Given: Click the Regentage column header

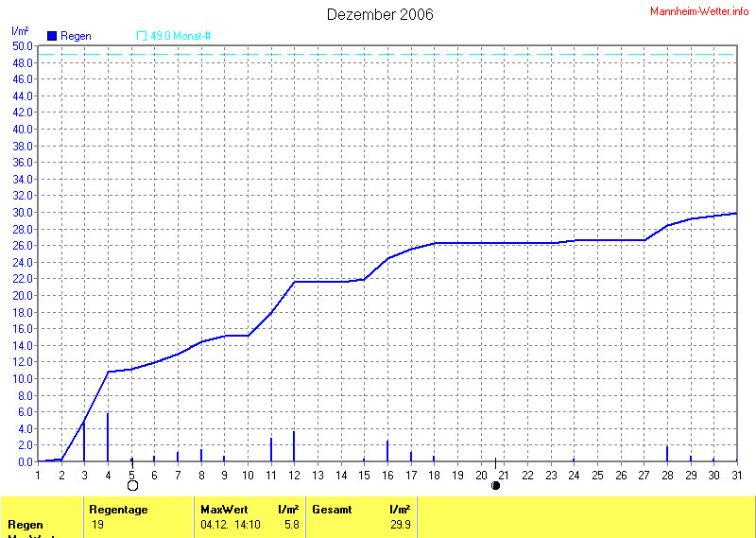Looking at the screenshot, I should pyautogui.click(x=118, y=510).
